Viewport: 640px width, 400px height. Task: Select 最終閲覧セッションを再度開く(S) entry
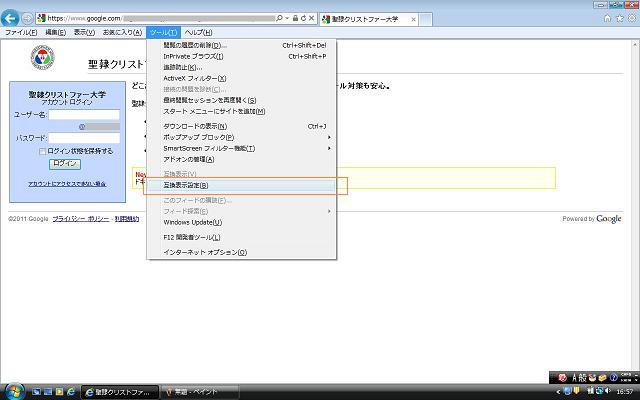(x=242, y=100)
